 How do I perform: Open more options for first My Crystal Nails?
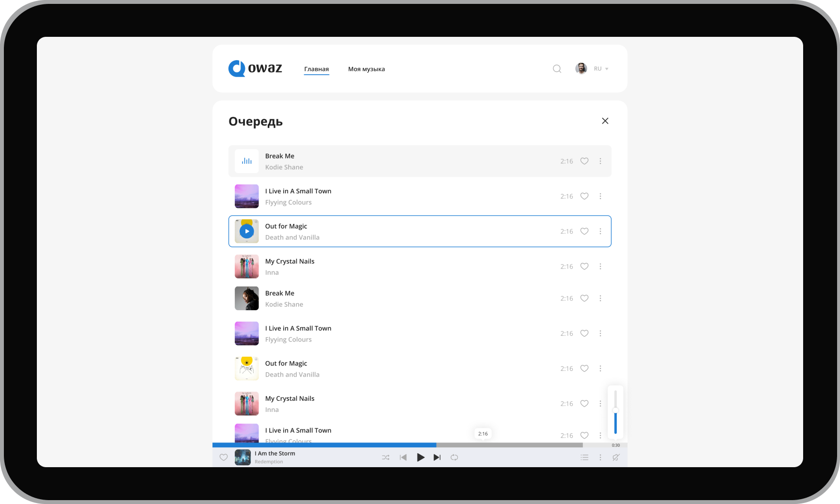pos(600,267)
